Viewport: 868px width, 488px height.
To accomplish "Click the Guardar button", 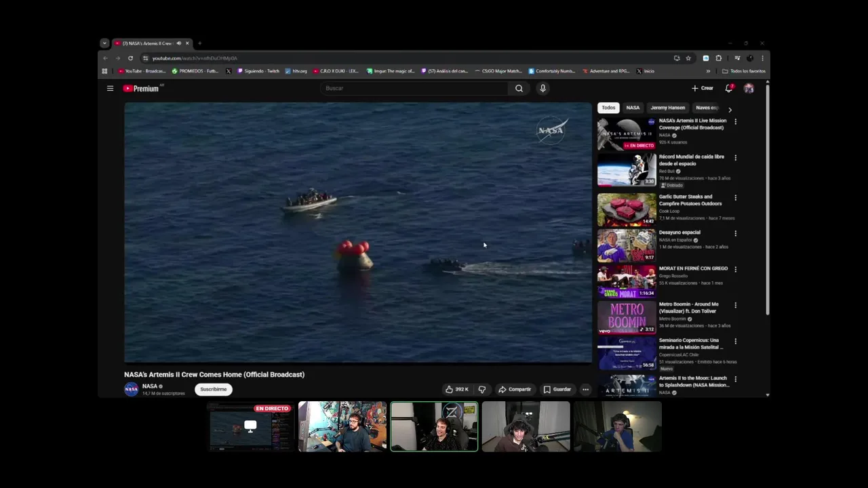I will (x=557, y=389).
